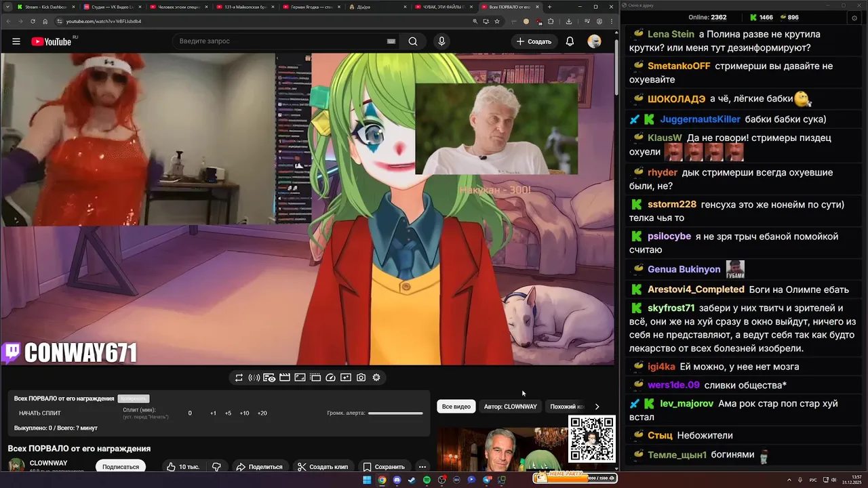Click the Сохранить bookmark button
The width and height of the screenshot is (868, 488).
coord(384,467)
